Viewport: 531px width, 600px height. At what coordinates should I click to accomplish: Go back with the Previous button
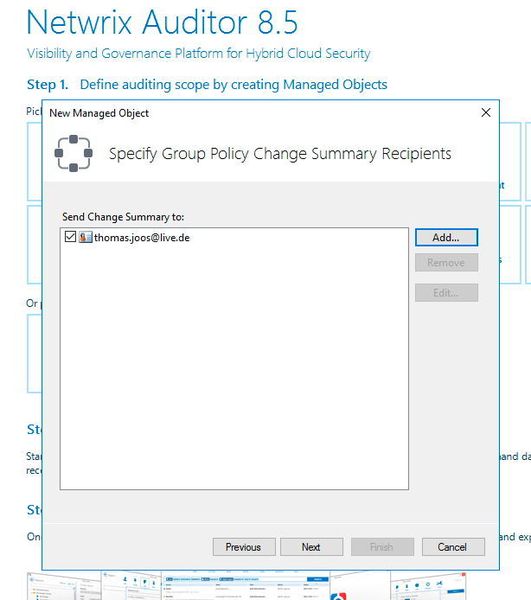coord(244,547)
